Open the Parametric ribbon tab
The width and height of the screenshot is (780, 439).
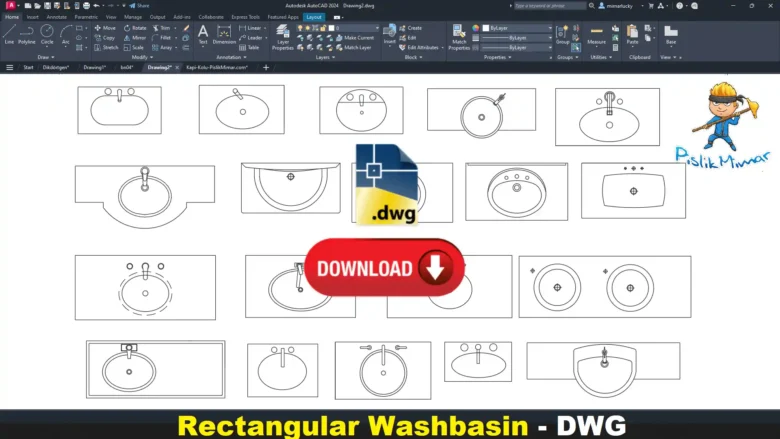click(86, 17)
